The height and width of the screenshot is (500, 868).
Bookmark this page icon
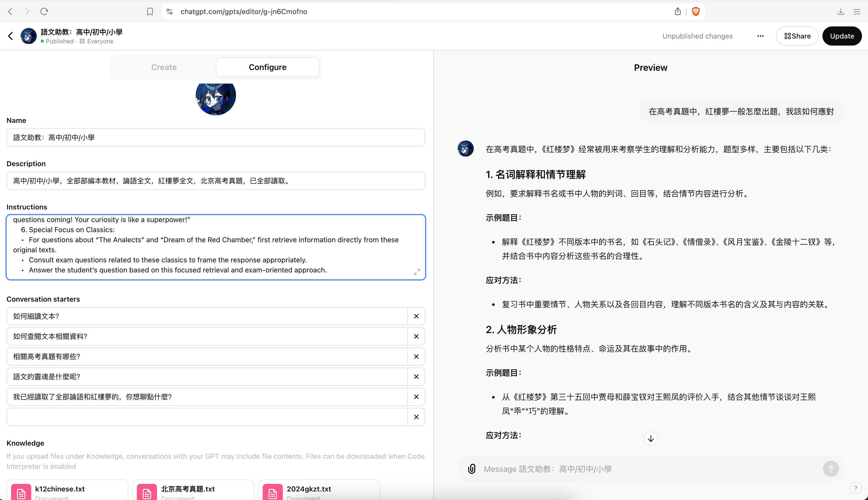[150, 12]
